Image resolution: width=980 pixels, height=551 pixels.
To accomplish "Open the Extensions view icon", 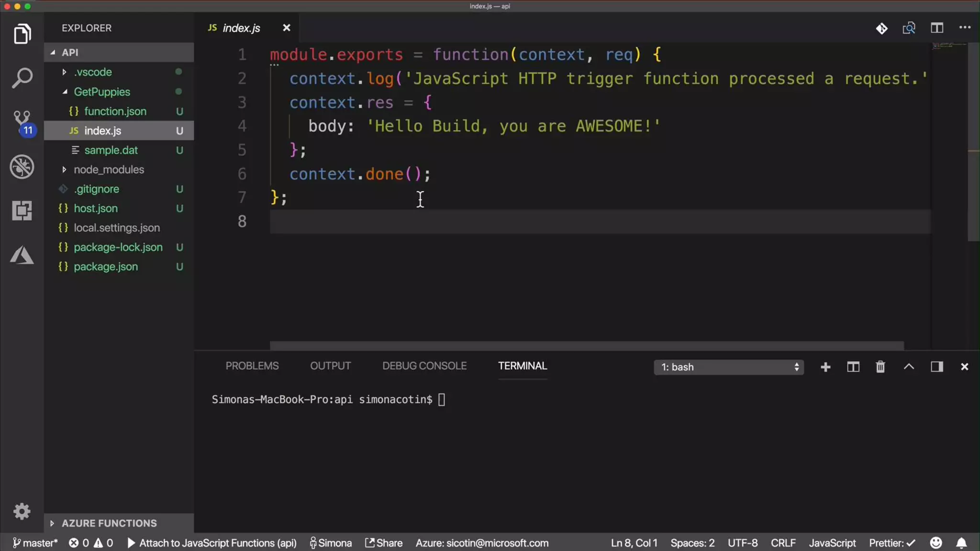I will click(x=22, y=210).
